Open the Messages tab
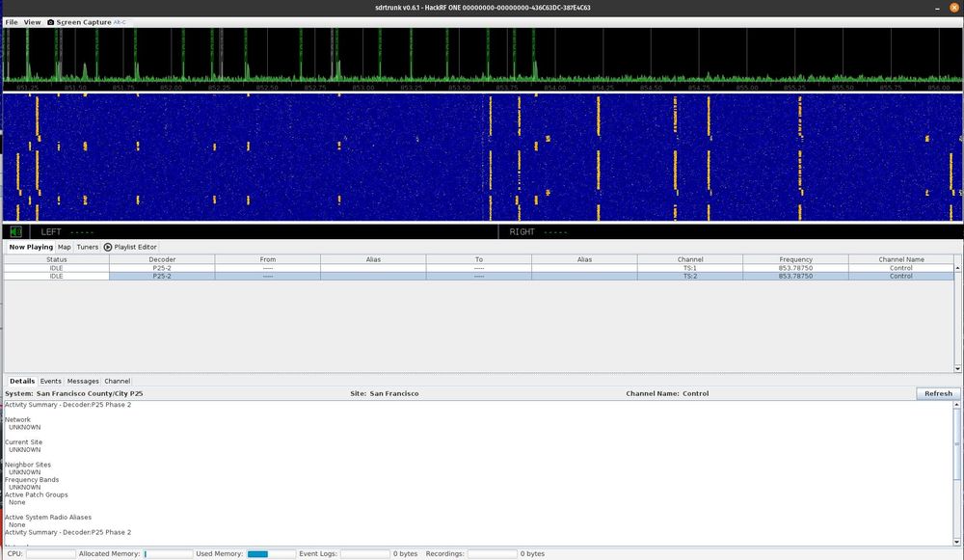The width and height of the screenshot is (964, 560). (x=83, y=381)
